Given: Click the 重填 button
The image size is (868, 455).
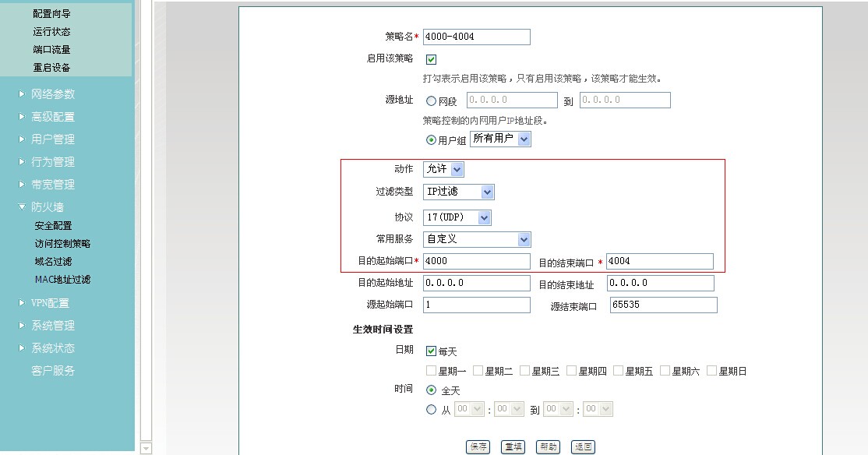Looking at the screenshot, I should coord(513,446).
